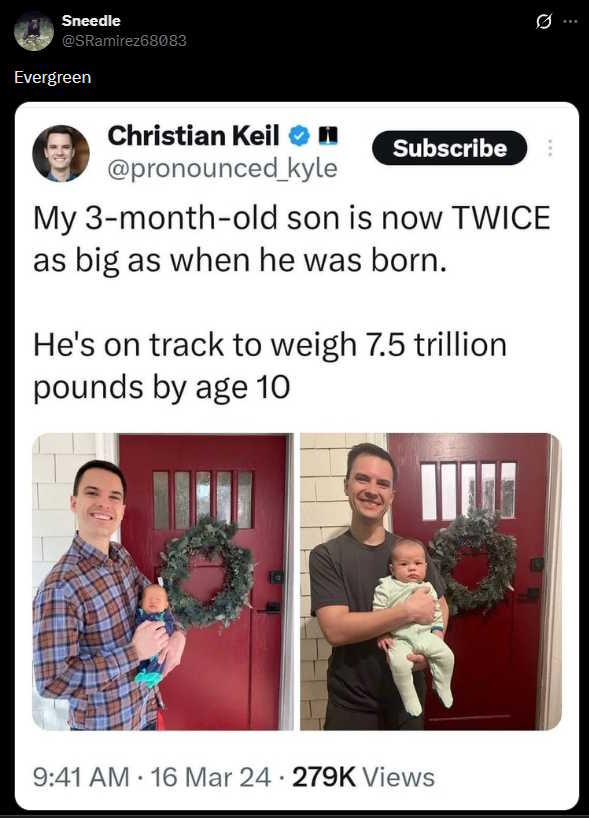Click the @SRamirez68083 handle

(x=124, y=41)
